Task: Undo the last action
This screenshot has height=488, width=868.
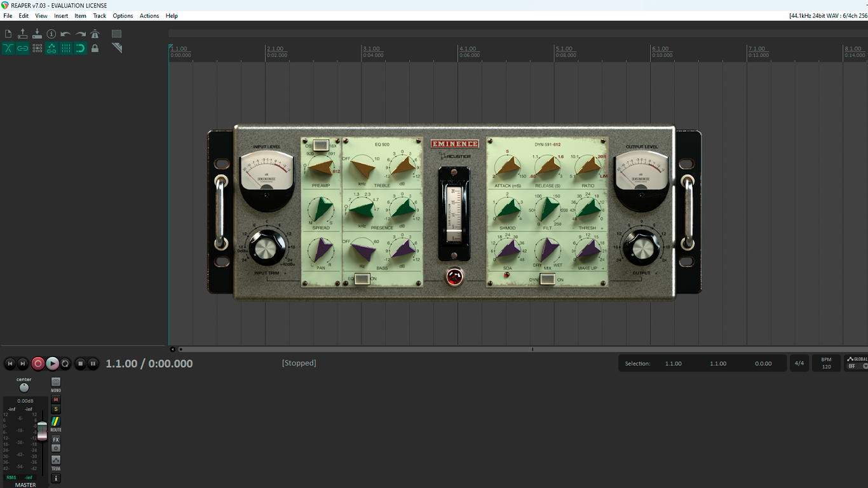Action: [x=65, y=34]
